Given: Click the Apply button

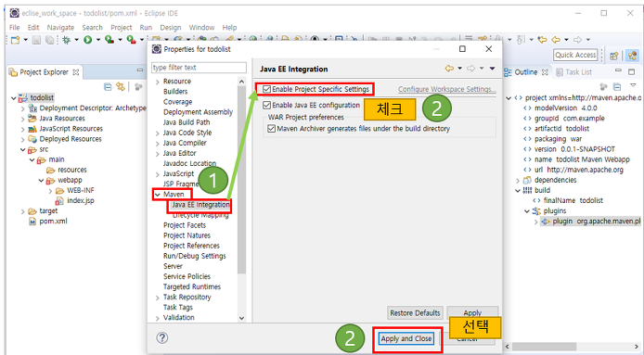Looking at the screenshot, I should point(472,312).
